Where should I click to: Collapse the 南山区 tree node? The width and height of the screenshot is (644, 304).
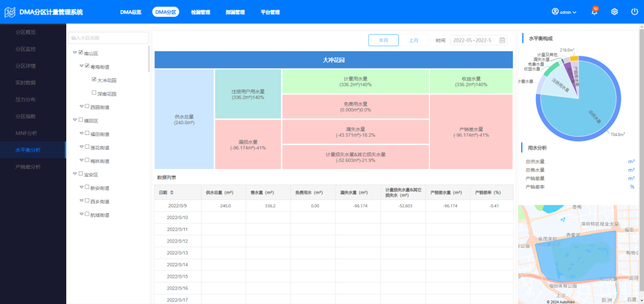(75, 53)
